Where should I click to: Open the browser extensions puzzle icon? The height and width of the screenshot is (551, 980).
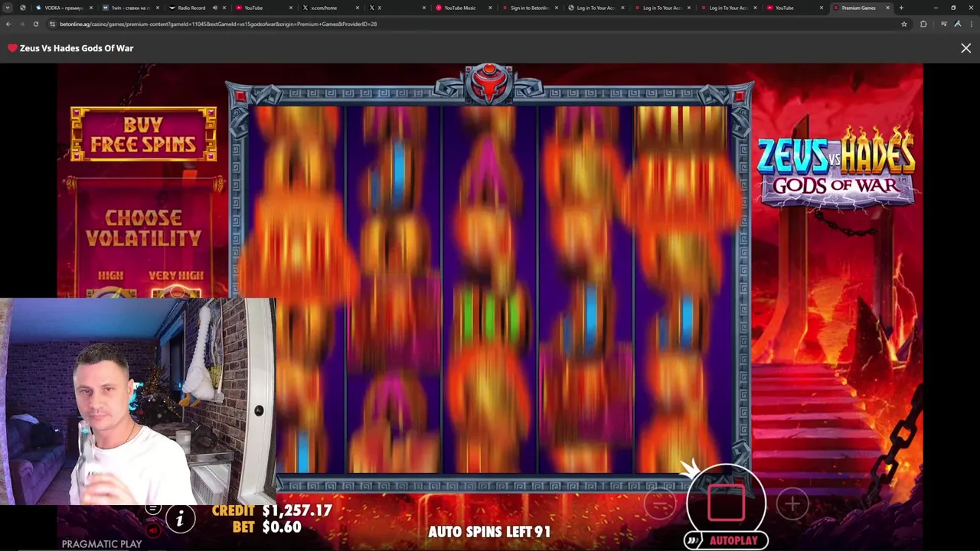[x=923, y=24]
